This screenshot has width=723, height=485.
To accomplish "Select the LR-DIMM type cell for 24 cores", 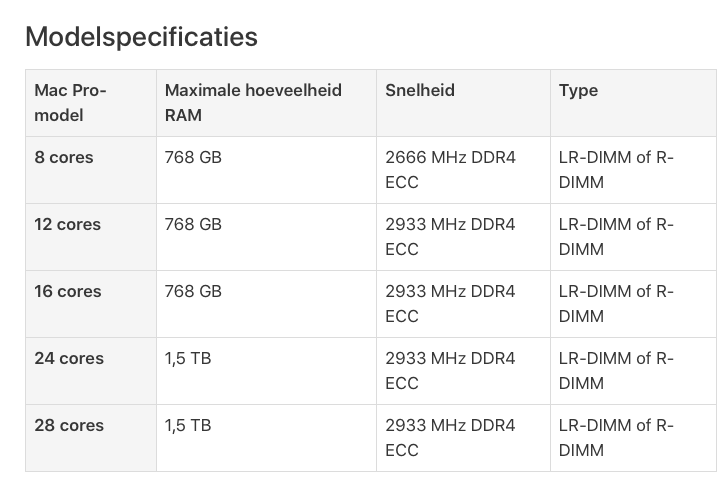I will click(616, 371).
